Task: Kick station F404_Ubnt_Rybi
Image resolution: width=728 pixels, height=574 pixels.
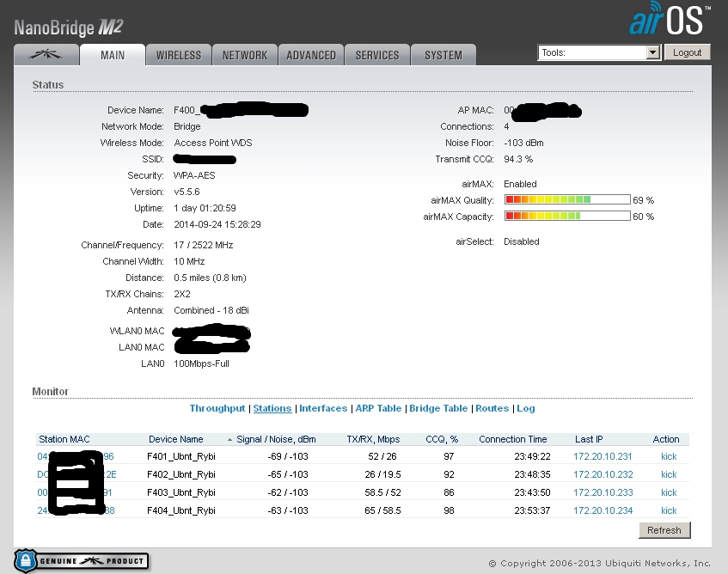Action: (669, 510)
